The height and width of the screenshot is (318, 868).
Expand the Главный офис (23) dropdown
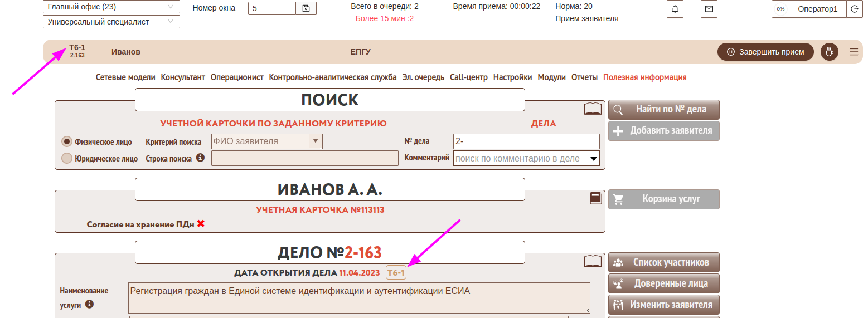point(111,7)
